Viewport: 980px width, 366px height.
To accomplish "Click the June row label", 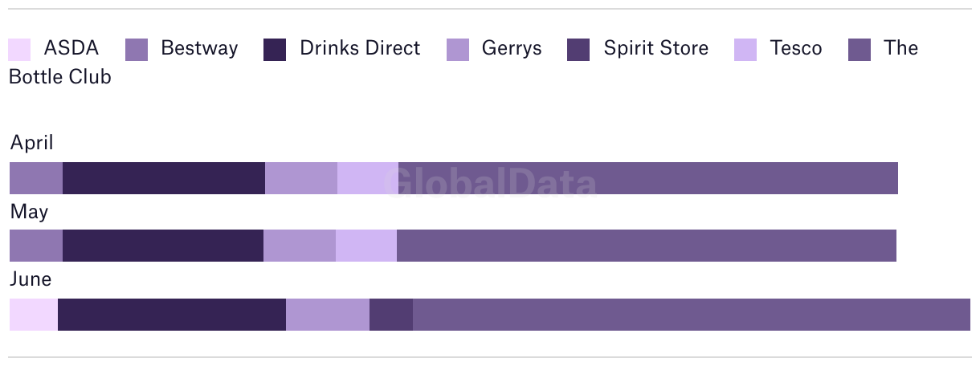I will pyautogui.click(x=31, y=279).
